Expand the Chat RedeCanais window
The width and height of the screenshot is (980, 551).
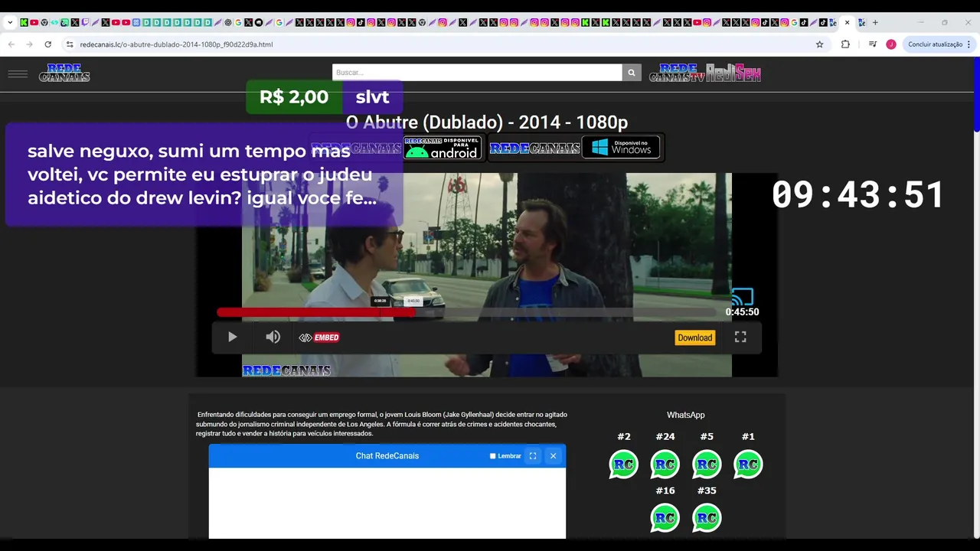[533, 456]
